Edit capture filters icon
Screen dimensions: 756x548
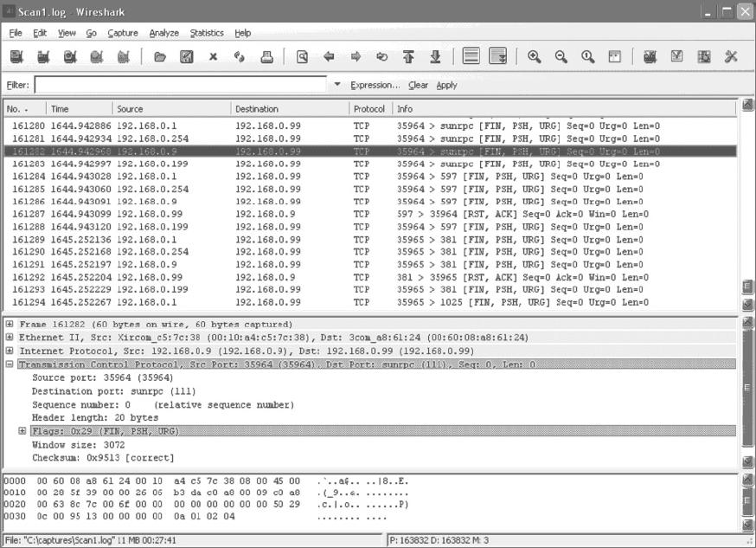click(650, 57)
